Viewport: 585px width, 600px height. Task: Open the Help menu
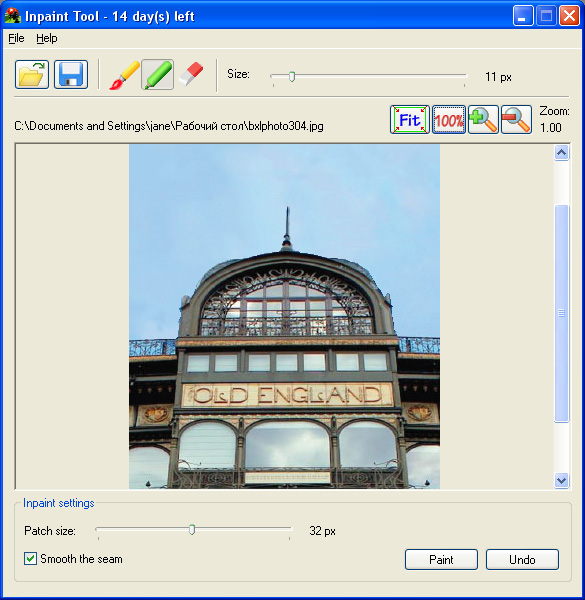47,38
